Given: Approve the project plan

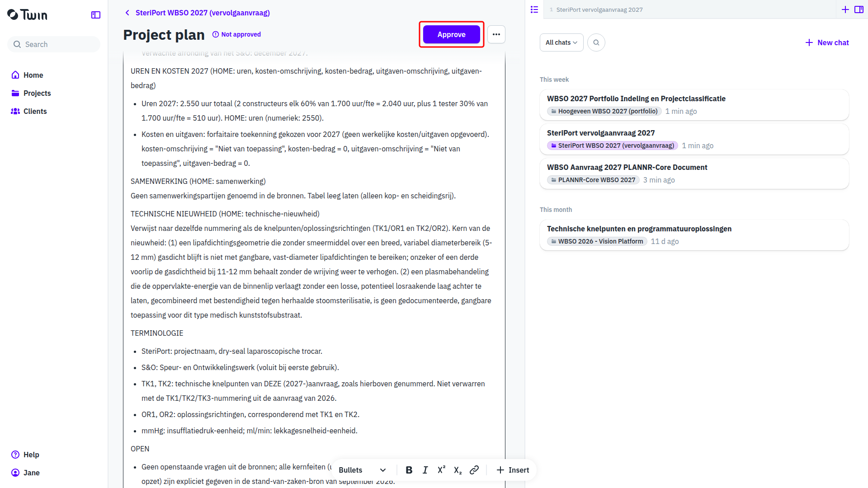Looking at the screenshot, I should coord(451,34).
